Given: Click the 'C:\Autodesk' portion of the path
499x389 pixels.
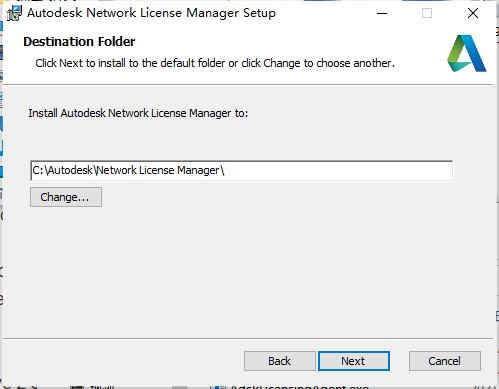Looking at the screenshot, I should coord(62,170).
